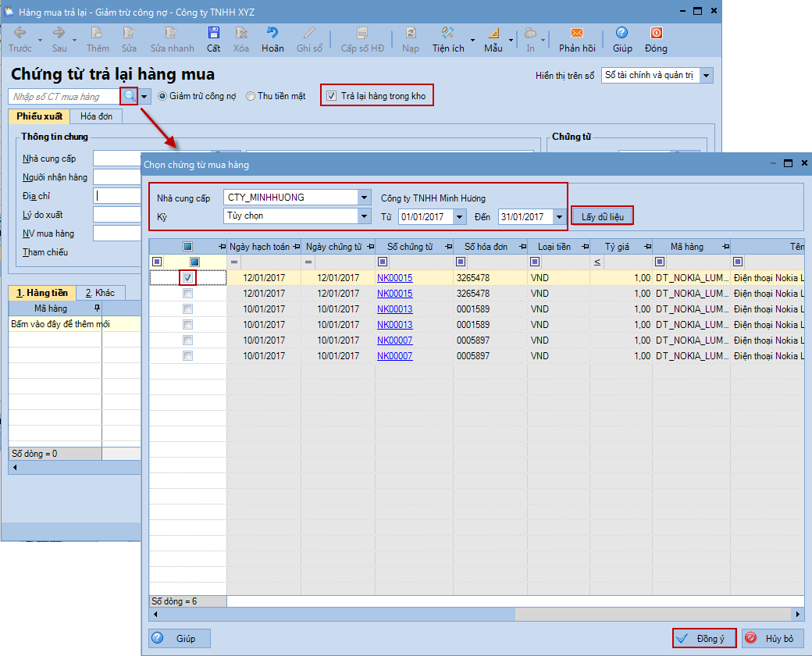Cancel with the Hủy bỏ button
Screen dimensions: 812x656
(773, 638)
